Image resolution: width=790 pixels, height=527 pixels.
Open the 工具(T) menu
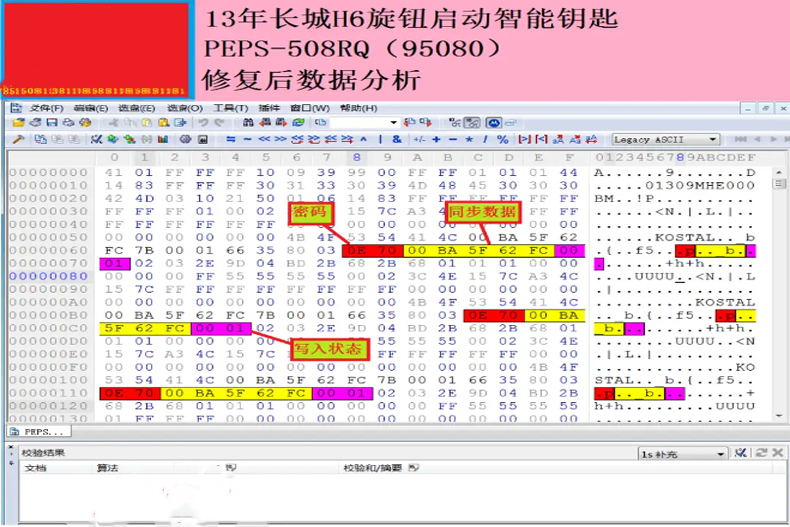click(230, 108)
